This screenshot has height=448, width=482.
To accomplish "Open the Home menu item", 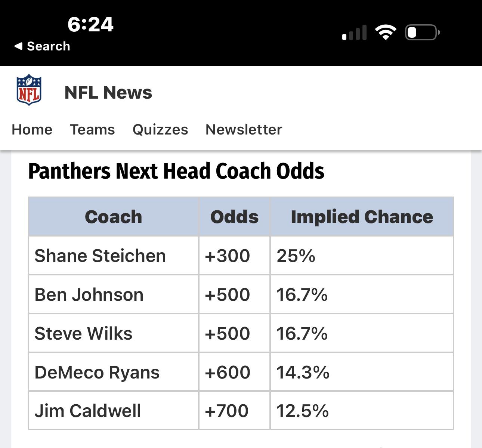I will click(x=32, y=130).
